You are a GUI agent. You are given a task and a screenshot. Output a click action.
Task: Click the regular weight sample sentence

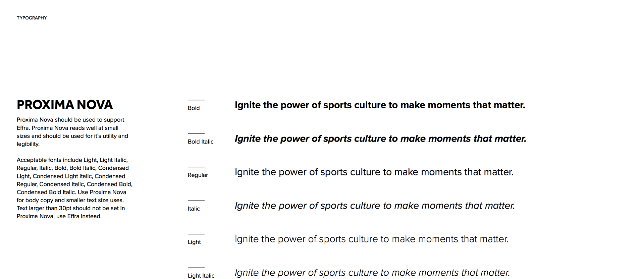click(x=374, y=172)
